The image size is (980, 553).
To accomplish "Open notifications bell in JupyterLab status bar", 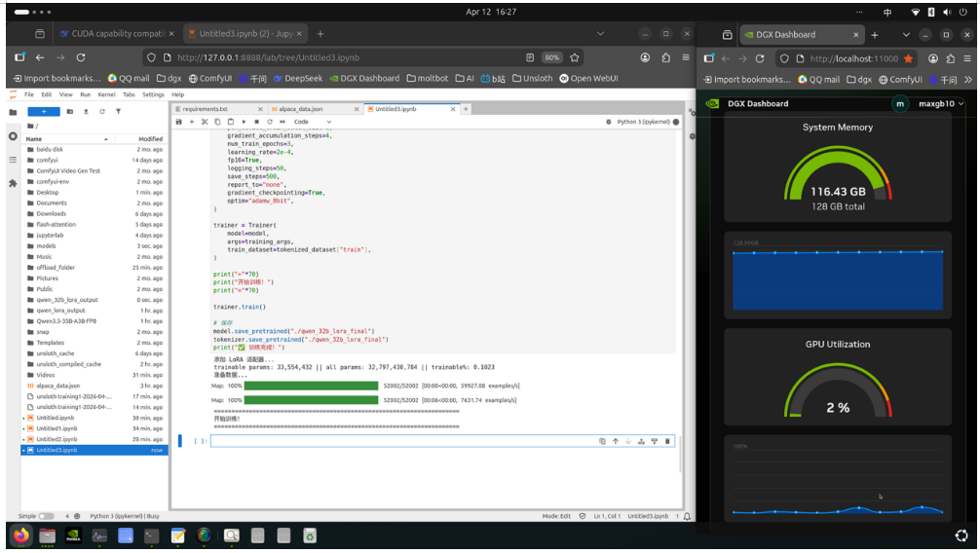I will coord(687,516).
